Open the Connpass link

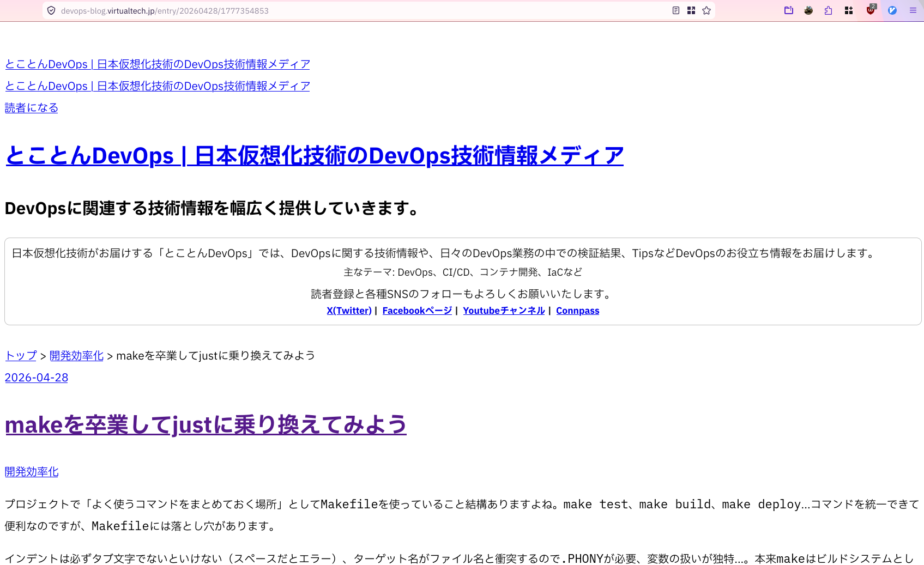pyautogui.click(x=577, y=311)
